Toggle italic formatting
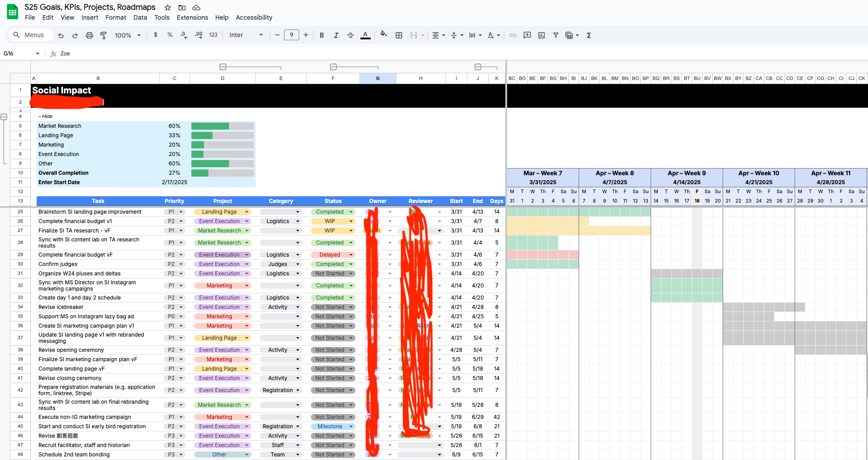 pyautogui.click(x=336, y=35)
